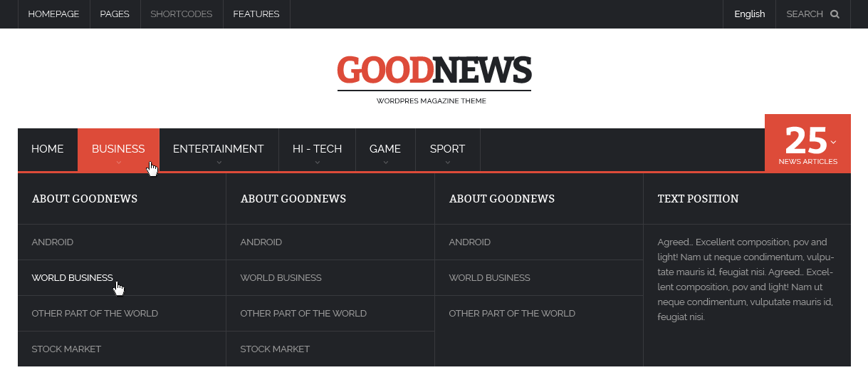
Task: Click the Search field in top bar
Action: click(x=804, y=14)
